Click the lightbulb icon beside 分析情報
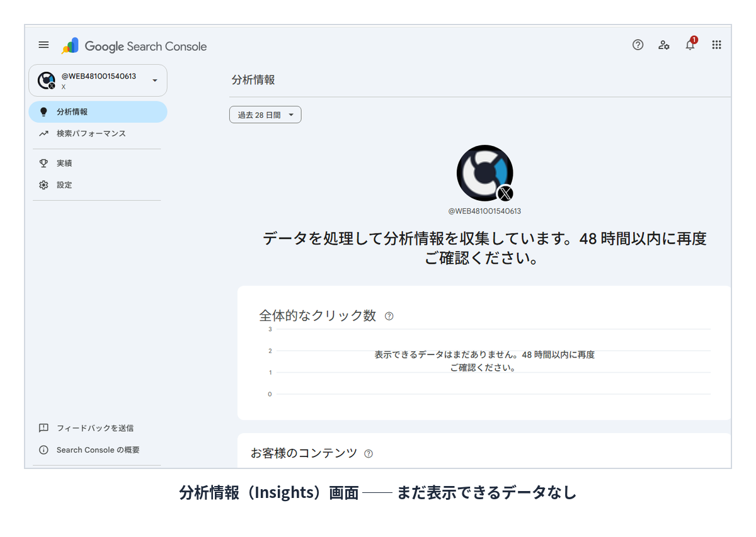 (x=43, y=112)
